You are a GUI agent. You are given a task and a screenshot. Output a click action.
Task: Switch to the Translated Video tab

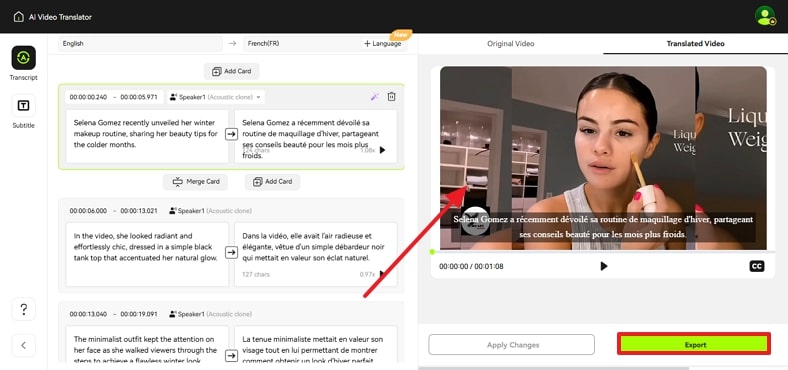[x=695, y=44]
